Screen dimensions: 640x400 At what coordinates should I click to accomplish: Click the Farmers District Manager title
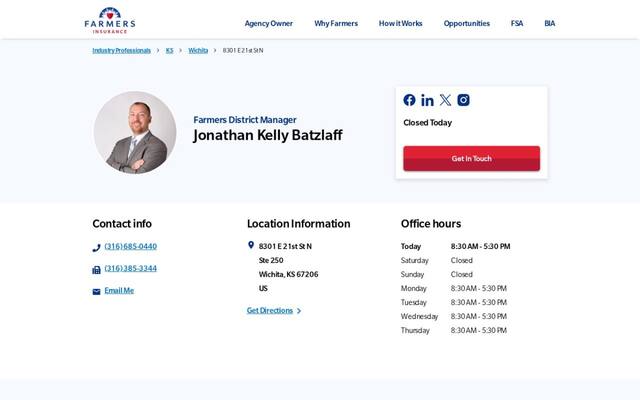click(245, 120)
